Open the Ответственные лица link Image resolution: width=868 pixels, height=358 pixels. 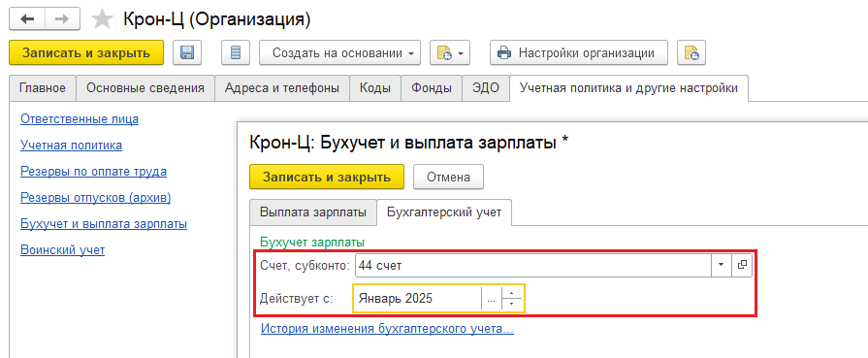[x=80, y=118]
